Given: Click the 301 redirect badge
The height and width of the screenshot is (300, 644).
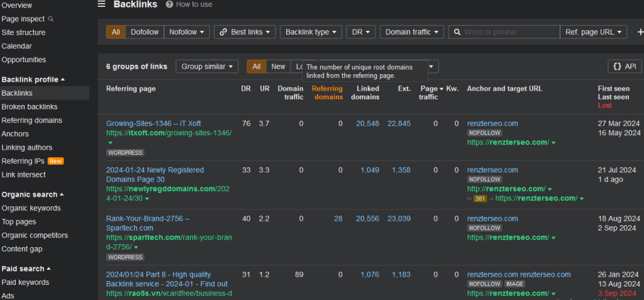Looking at the screenshot, I should pyautogui.click(x=480, y=199).
